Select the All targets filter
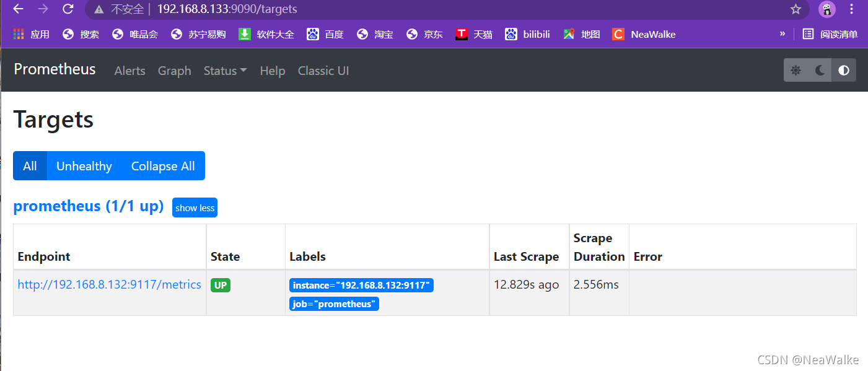Image resolution: width=868 pixels, height=371 pixels. (x=30, y=166)
